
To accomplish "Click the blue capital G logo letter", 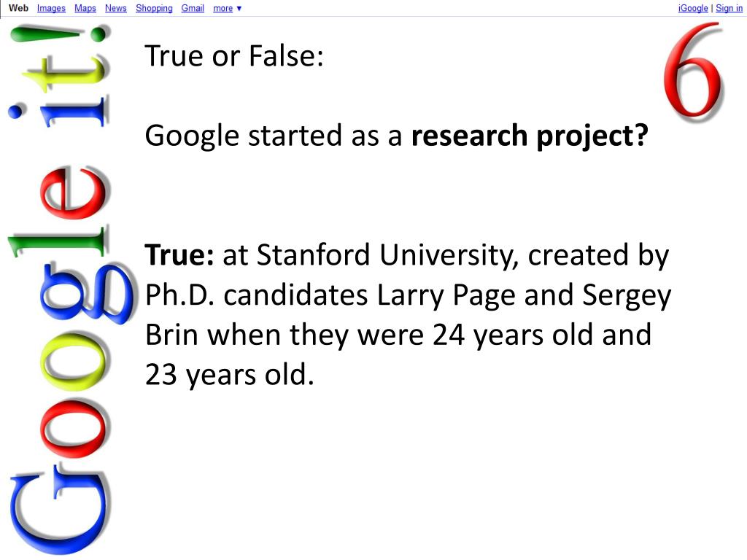I will click(60, 512).
